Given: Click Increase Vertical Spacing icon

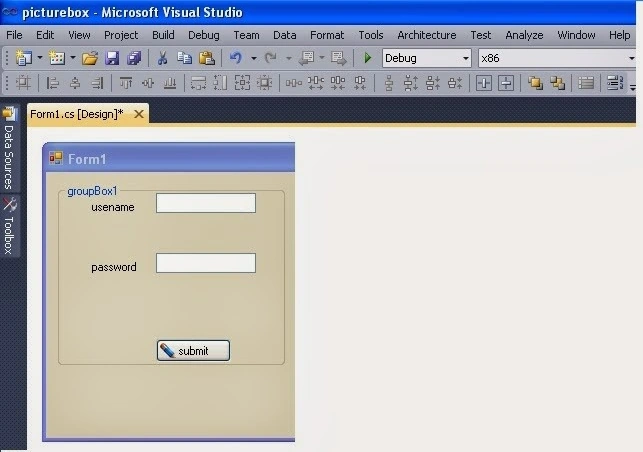Looking at the screenshot, I should tap(411, 83).
